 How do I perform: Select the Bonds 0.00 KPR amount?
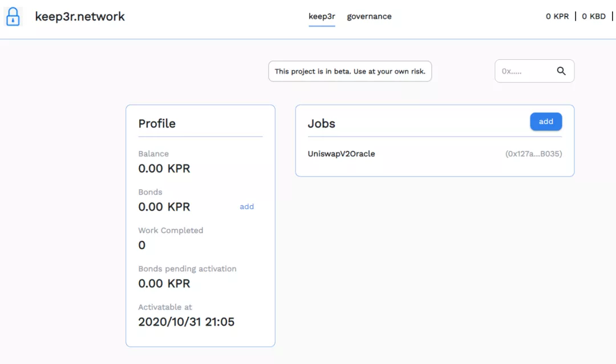164,207
